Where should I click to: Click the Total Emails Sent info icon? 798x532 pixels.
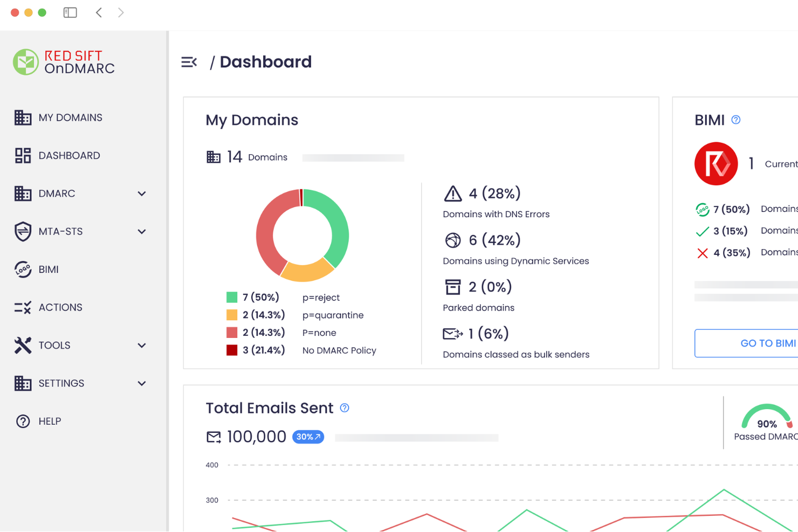pos(345,408)
